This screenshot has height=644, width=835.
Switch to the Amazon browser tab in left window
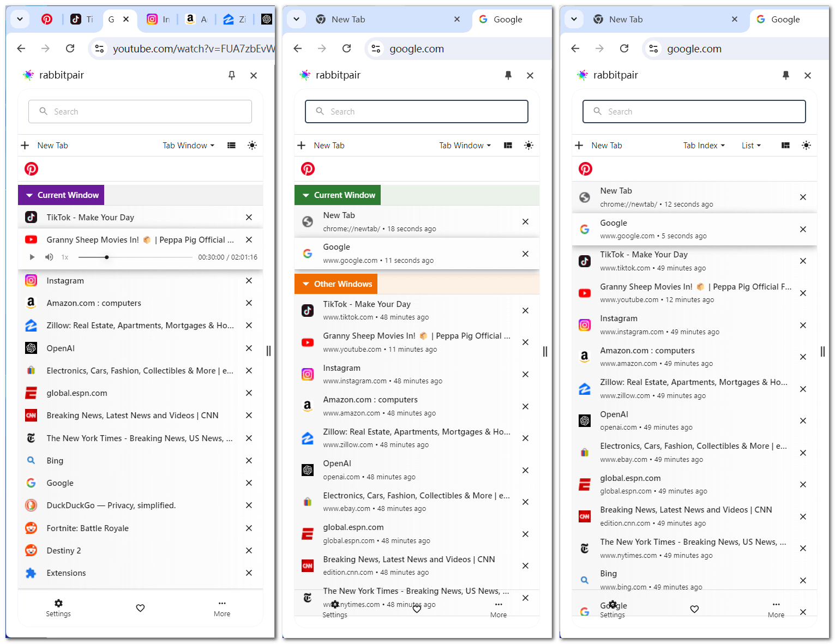tap(196, 19)
